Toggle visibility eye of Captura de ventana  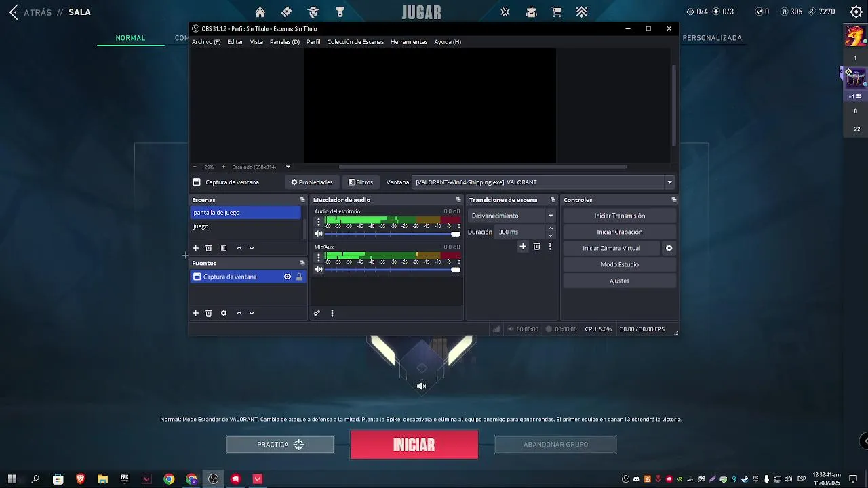point(288,277)
